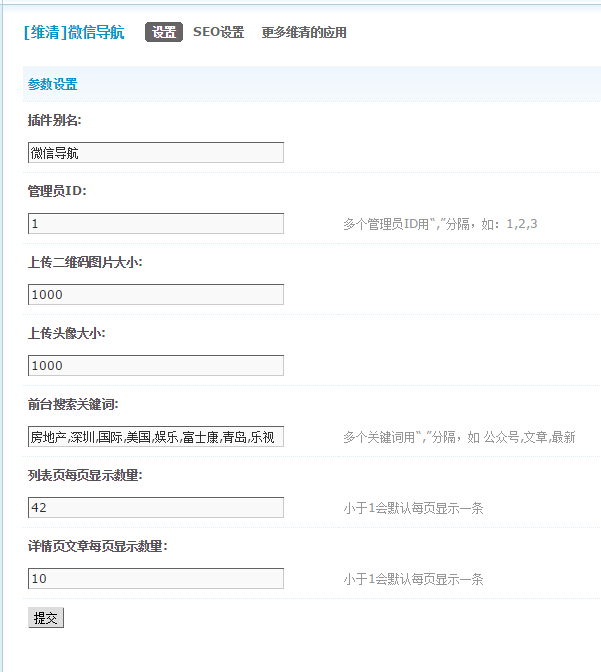Click the 上传二维码图片大小: label text
Screen dimensions: 601x672
pyautogui.click(x=85, y=262)
